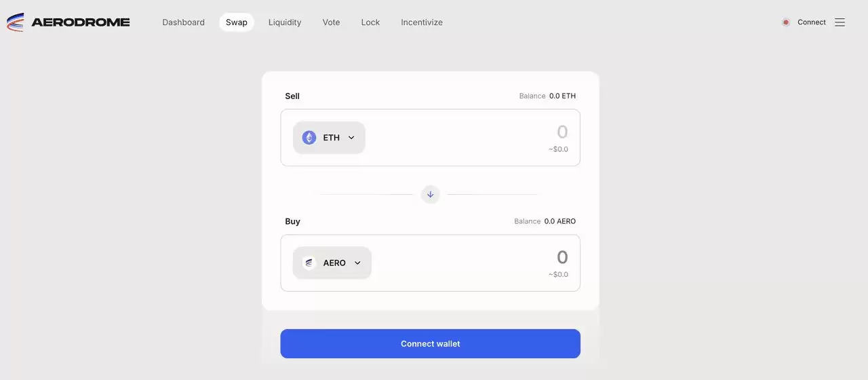Click the red connection status dot
Image resolution: width=868 pixels, height=380 pixels.
786,22
